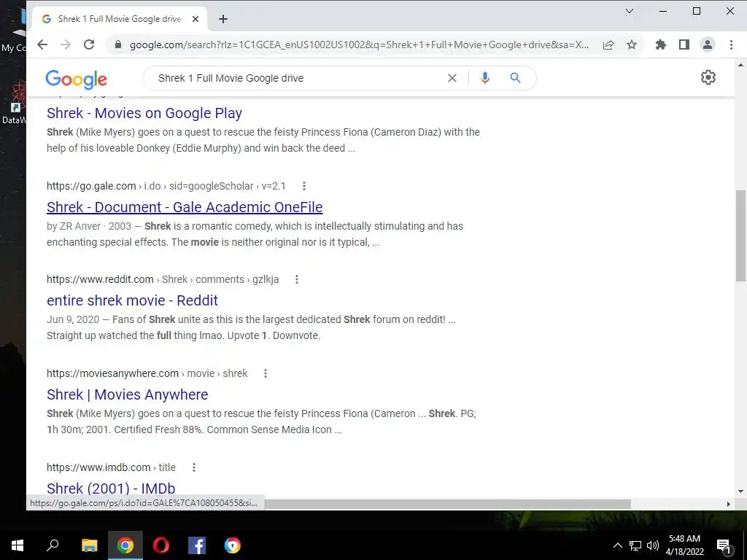This screenshot has width=747, height=560.
Task: Open the Chrome profile avatar
Action: [708, 44]
